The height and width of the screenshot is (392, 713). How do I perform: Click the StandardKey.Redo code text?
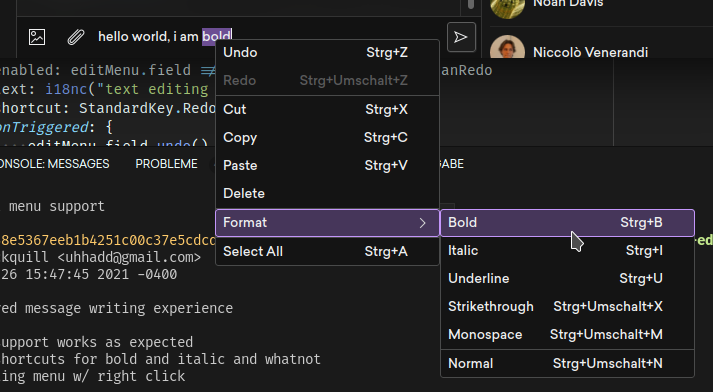[x=147, y=108]
